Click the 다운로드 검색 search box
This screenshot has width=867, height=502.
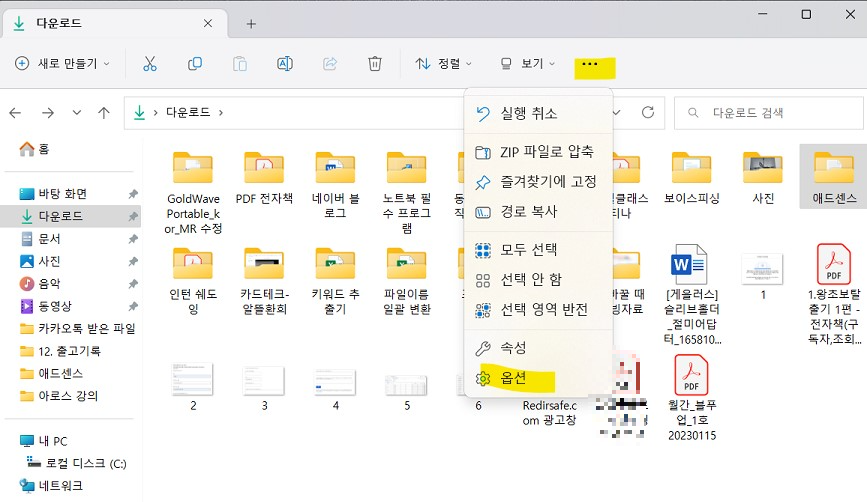click(769, 113)
